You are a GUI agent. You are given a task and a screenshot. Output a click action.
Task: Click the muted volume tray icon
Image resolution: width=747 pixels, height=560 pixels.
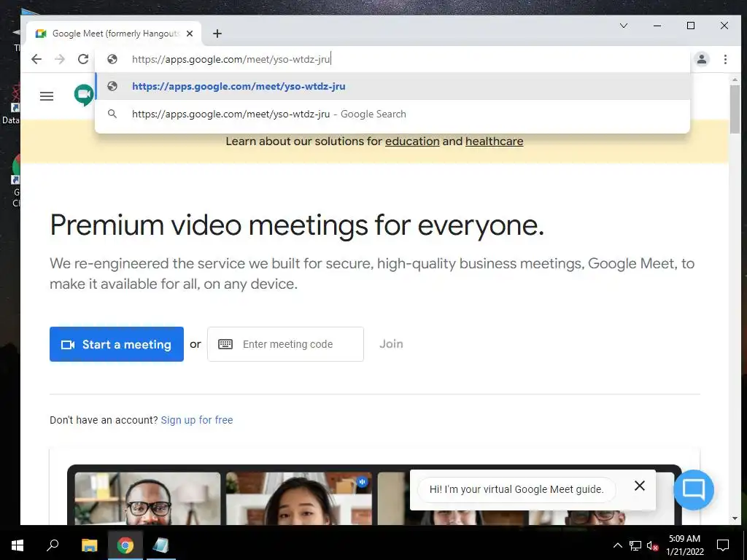[x=652, y=545]
